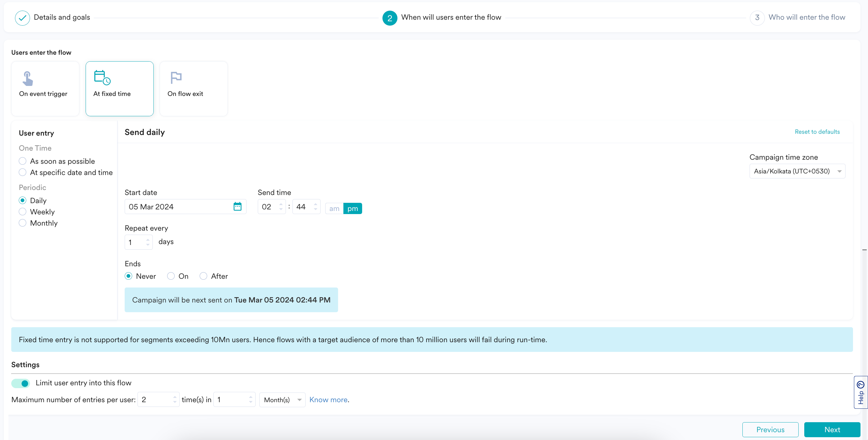Click the On event trigger hand icon
This screenshot has height=440, width=868.
click(x=27, y=78)
